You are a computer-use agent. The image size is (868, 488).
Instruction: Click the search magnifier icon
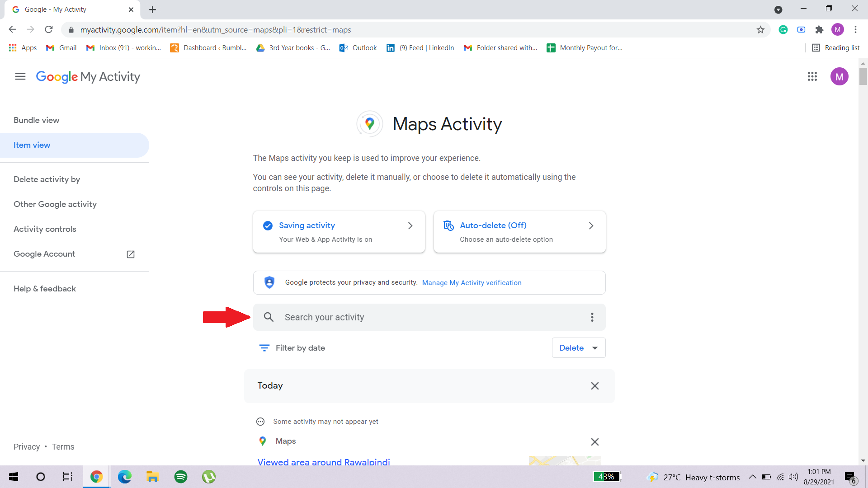[269, 317]
